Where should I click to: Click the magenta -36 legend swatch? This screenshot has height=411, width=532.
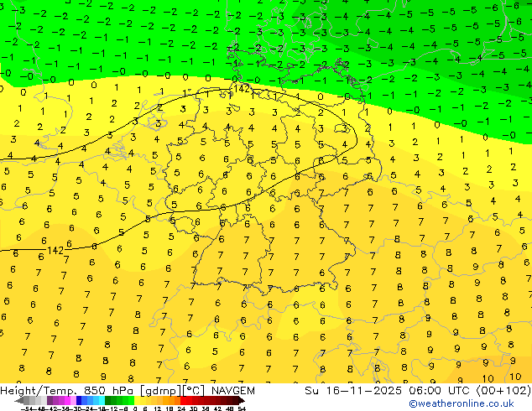pyautogui.click(x=67, y=400)
